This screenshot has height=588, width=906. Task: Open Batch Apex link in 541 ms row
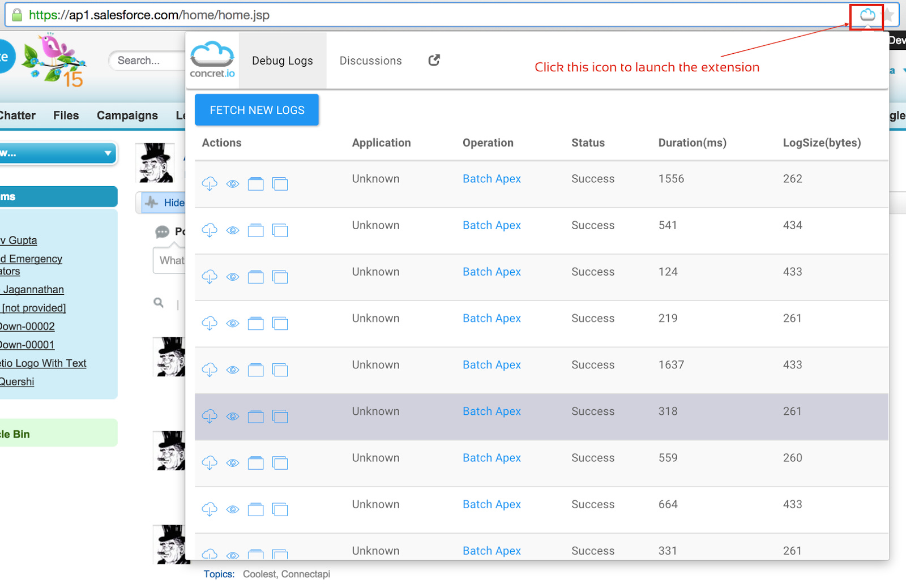point(492,225)
